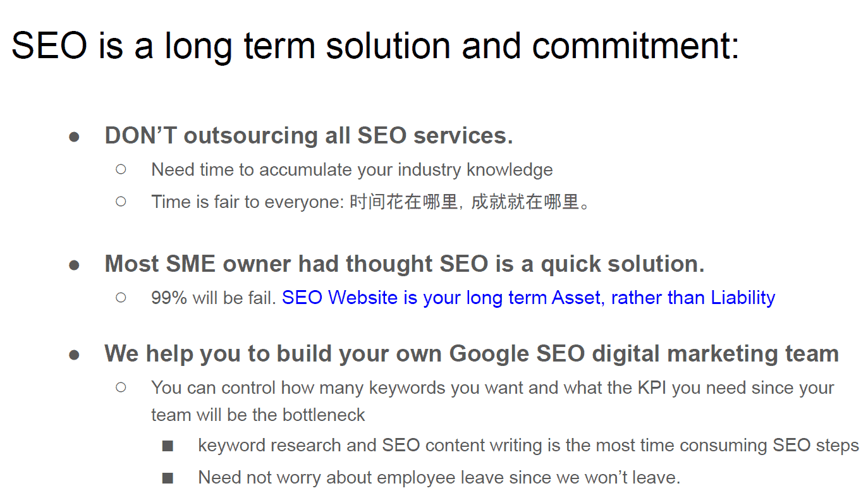This screenshot has width=868, height=493.
Task: Select the "DON'T outsourcing all SEO services" heading
Action: click(x=309, y=135)
